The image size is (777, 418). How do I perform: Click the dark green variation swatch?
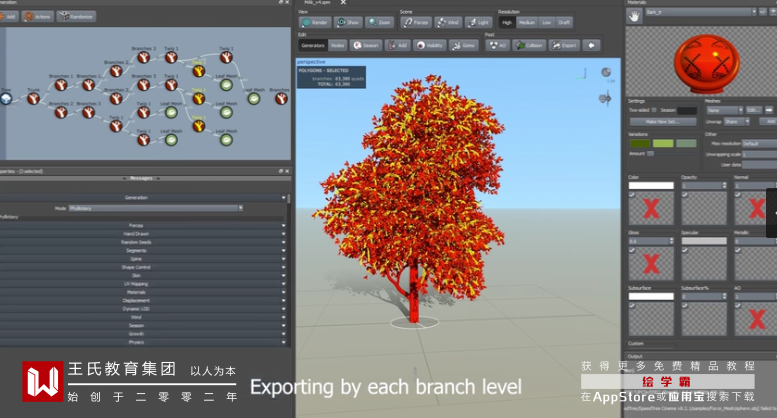pos(640,143)
